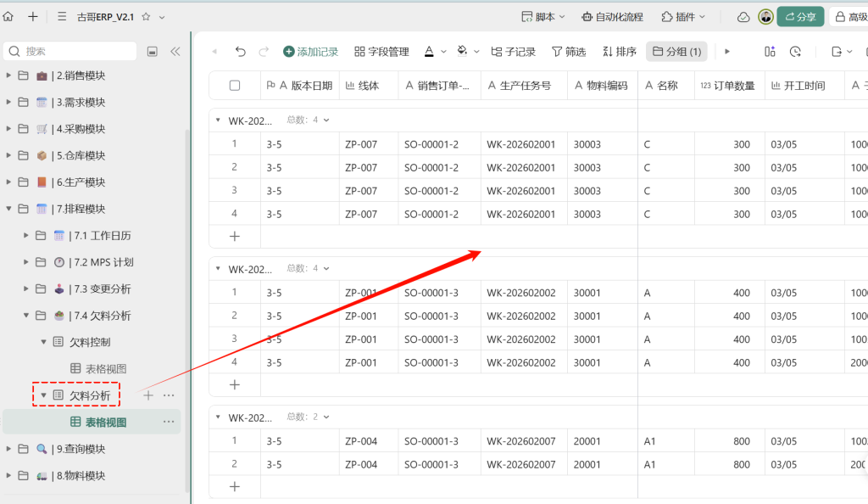Click the 订单数量 column header
Image resolution: width=868 pixels, height=504 pixels.
730,86
